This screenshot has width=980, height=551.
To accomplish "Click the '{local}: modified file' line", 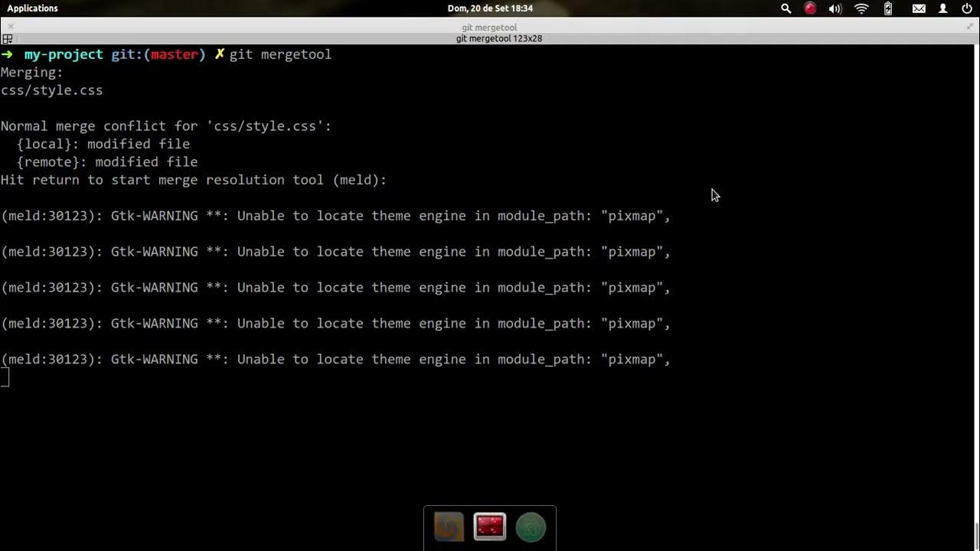I will (103, 144).
